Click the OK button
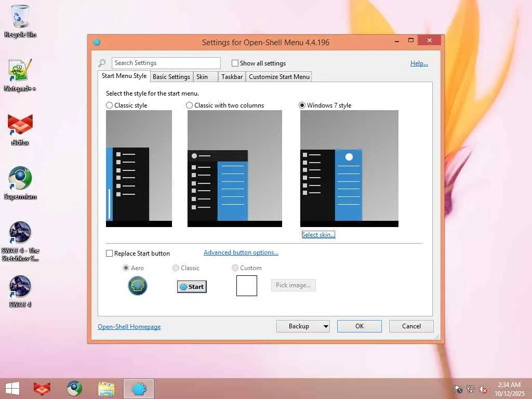Viewport: 532px width, 399px height. click(x=360, y=326)
